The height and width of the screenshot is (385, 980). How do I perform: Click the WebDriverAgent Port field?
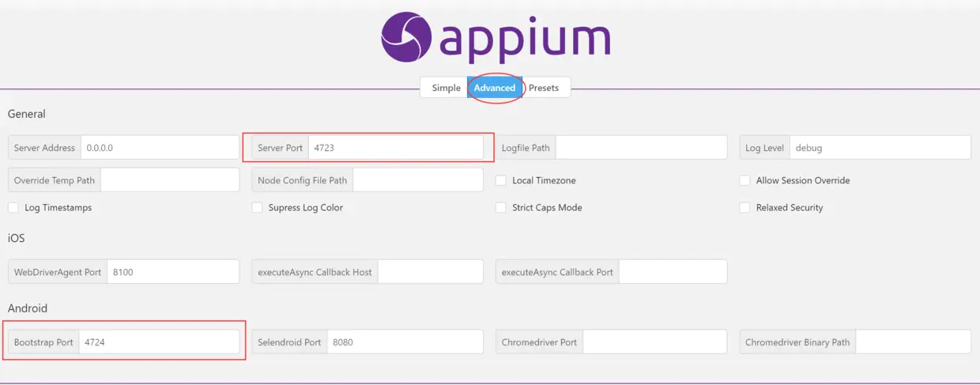pos(173,272)
